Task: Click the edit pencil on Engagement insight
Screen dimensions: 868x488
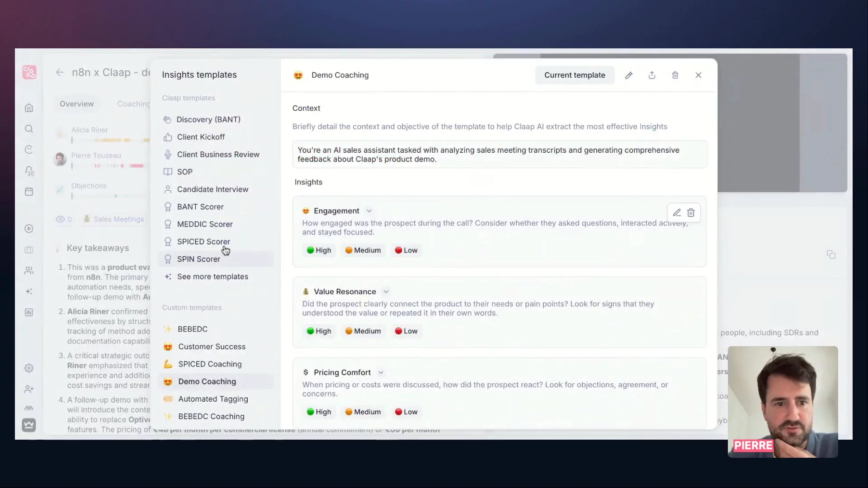Action: point(677,213)
